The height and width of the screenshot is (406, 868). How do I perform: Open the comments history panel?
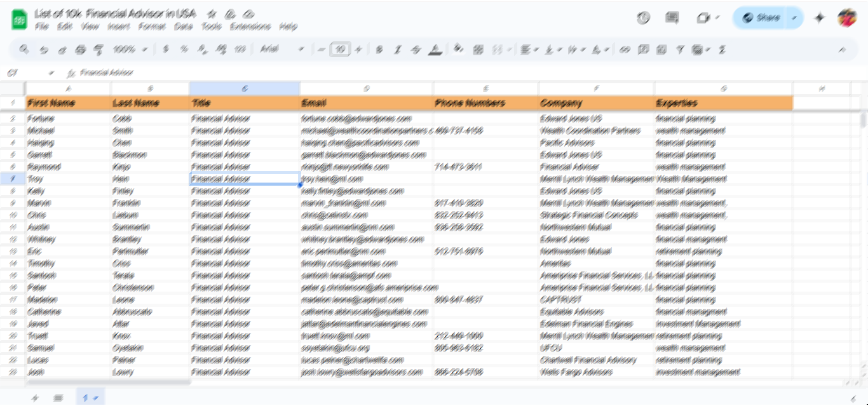[672, 18]
